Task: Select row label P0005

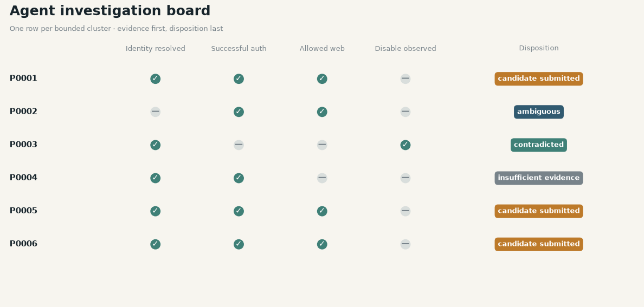Action: (23, 211)
